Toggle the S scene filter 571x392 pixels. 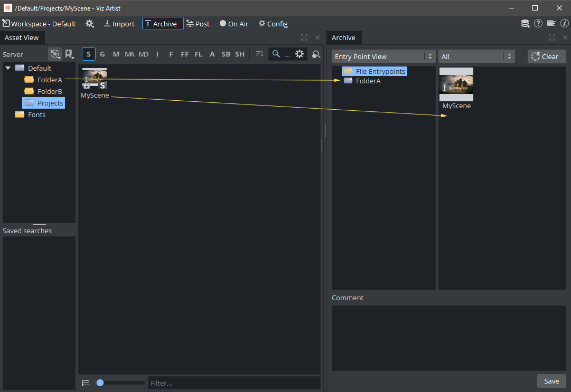pyautogui.click(x=89, y=54)
